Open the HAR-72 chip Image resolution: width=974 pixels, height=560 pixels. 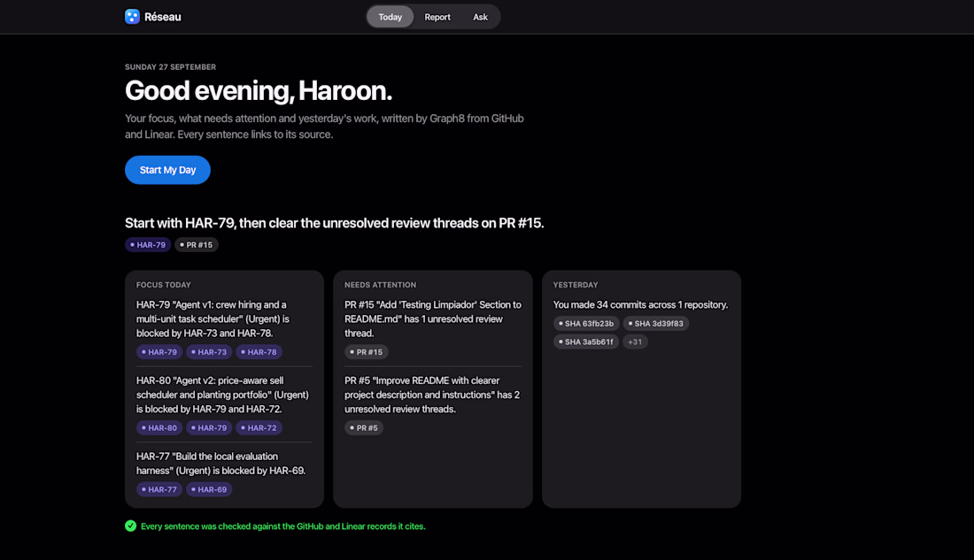tap(259, 428)
